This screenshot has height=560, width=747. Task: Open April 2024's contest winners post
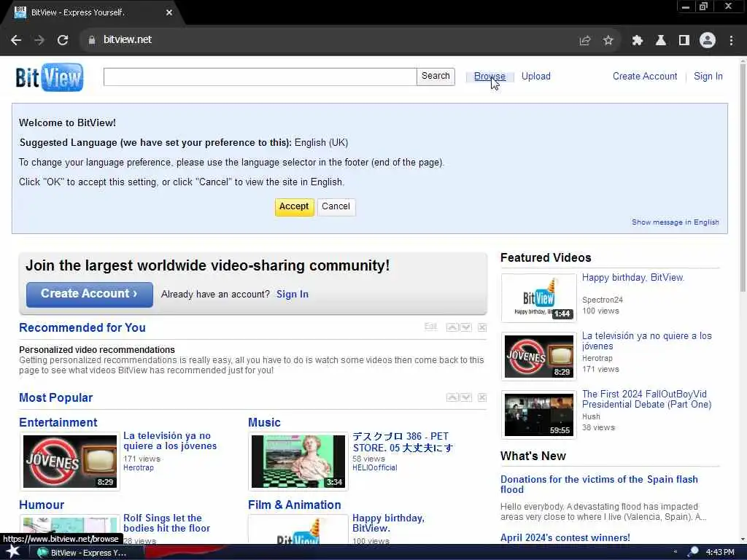coord(565,537)
